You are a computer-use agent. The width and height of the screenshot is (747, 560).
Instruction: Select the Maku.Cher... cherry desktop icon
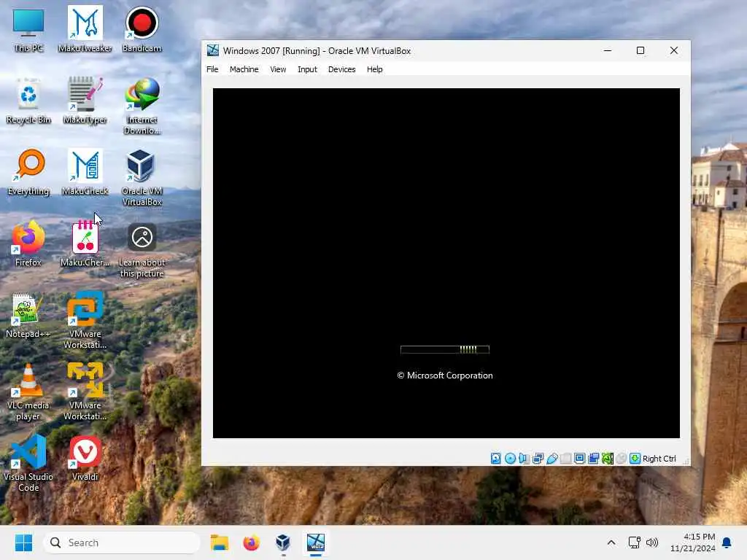click(85, 244)
